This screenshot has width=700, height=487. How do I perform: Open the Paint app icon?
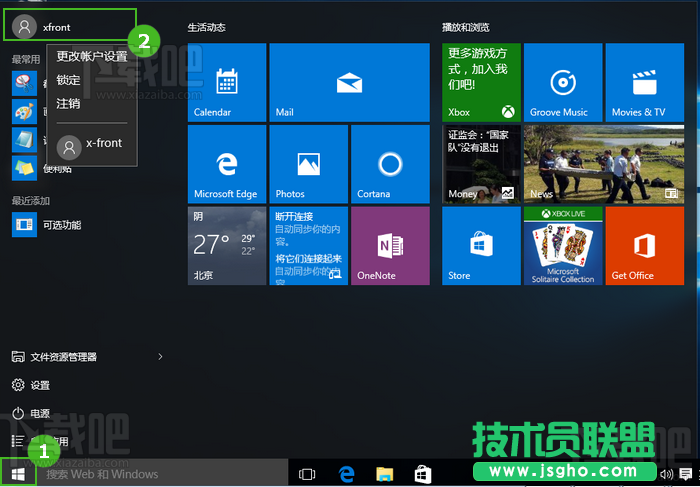(x=24, y=112)
